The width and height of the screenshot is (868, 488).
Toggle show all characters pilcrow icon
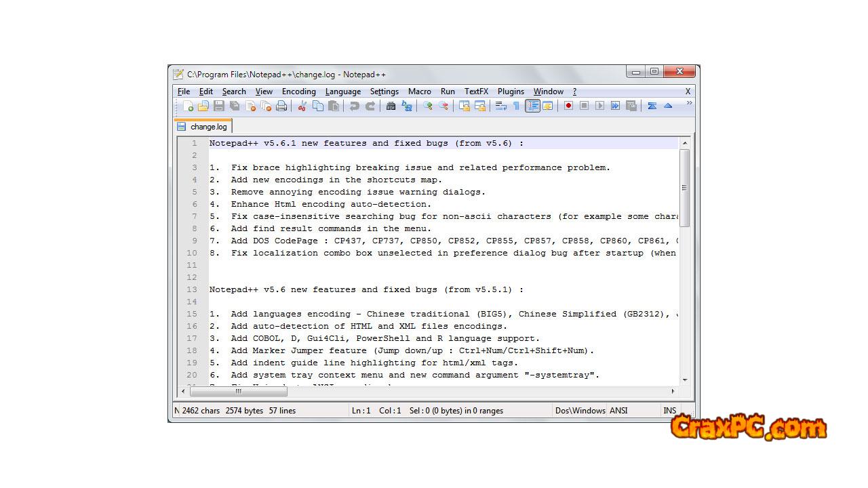[x=516, y=106]
